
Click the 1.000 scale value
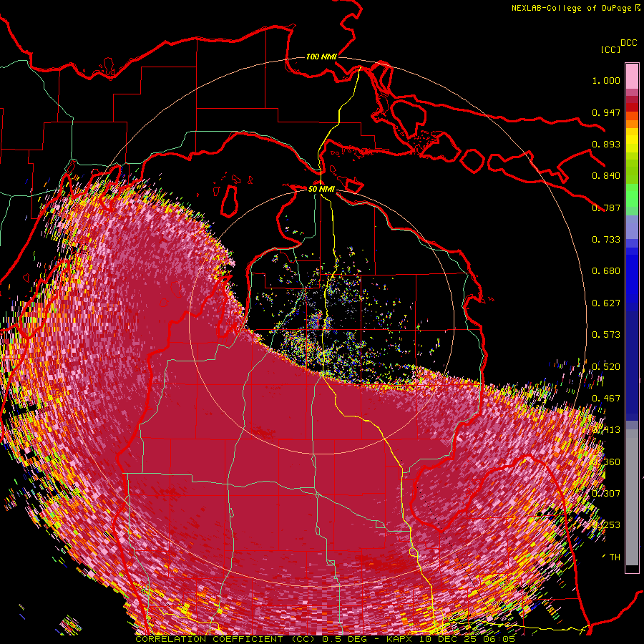pos(606,80)
